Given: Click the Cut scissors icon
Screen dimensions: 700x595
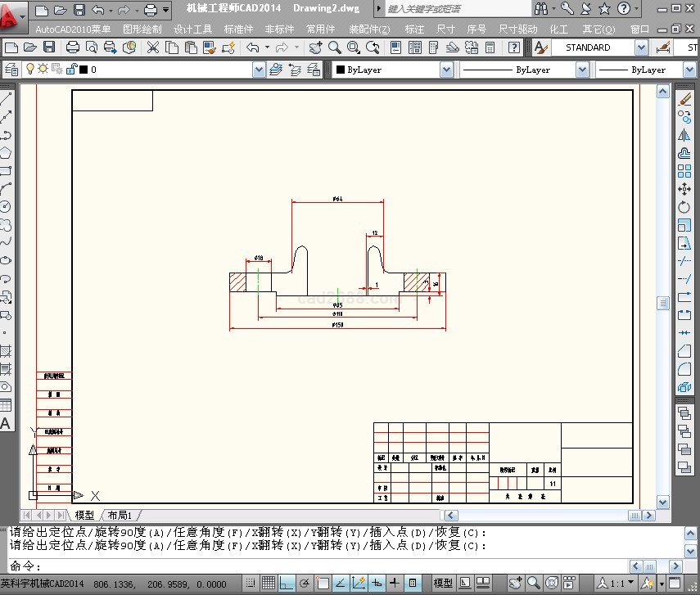Looking at the screenshot, I should click(152, 47).
